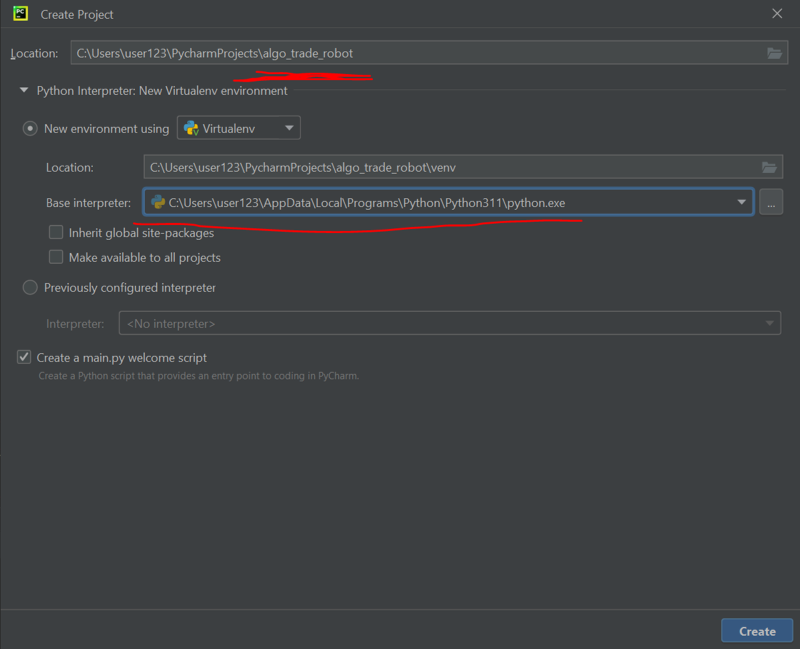Open the No interpreter dropdown

[449, 323]
